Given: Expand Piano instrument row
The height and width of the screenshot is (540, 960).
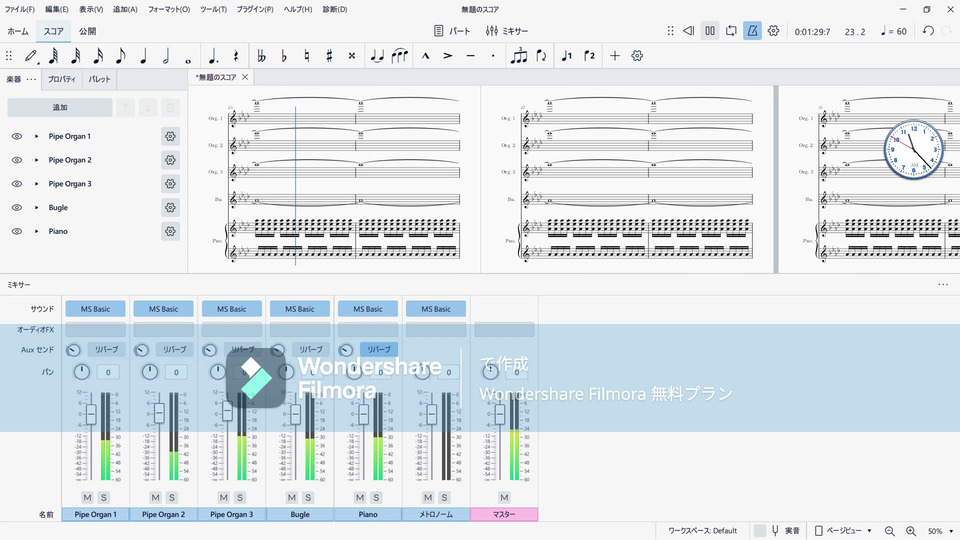Looking at the screenshot, I should [37, 231].
